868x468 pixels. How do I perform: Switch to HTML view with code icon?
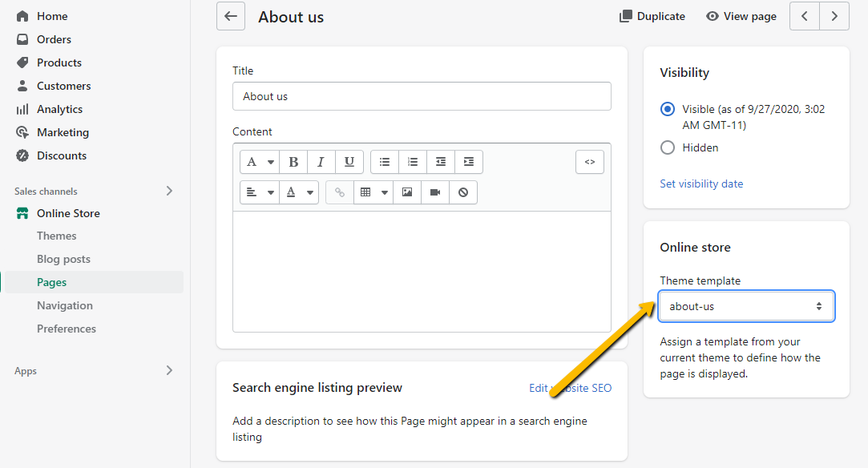pyautogui.click(x=589, y=162)
